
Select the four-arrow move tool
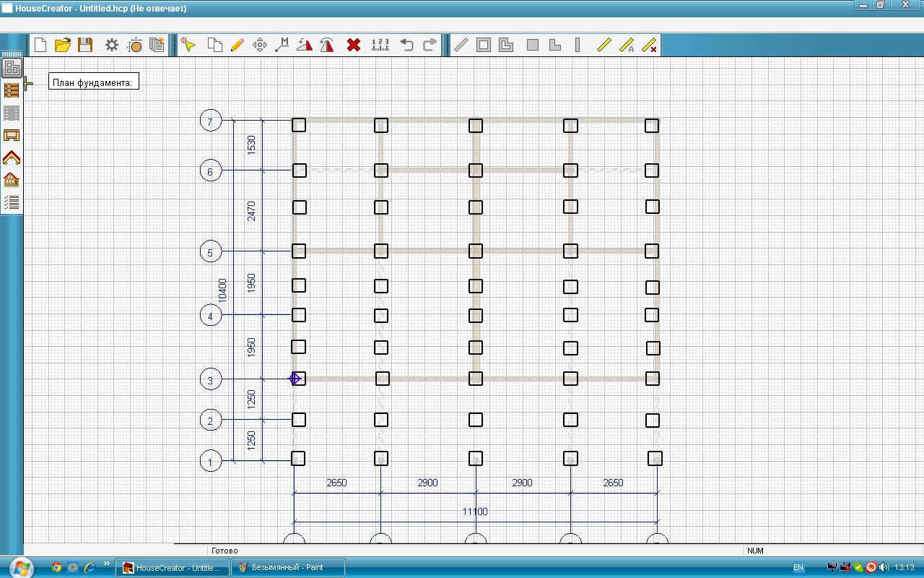pyautogui.click(x=260, y=45)
